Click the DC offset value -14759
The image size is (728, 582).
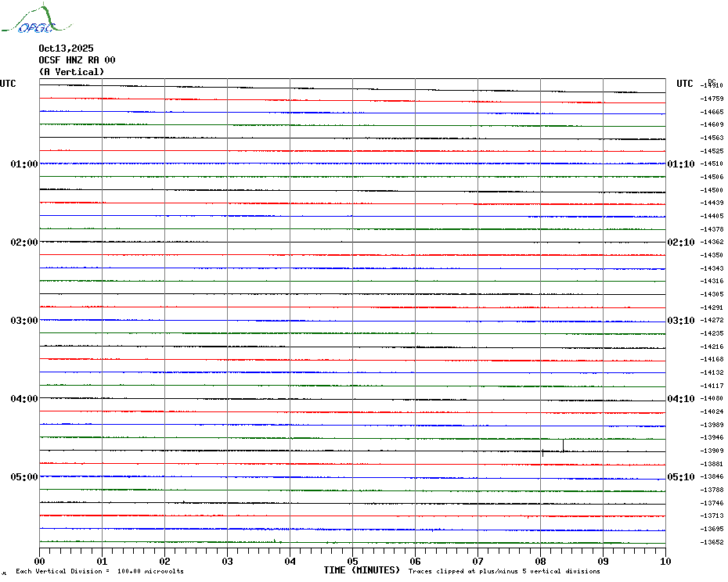712,99
